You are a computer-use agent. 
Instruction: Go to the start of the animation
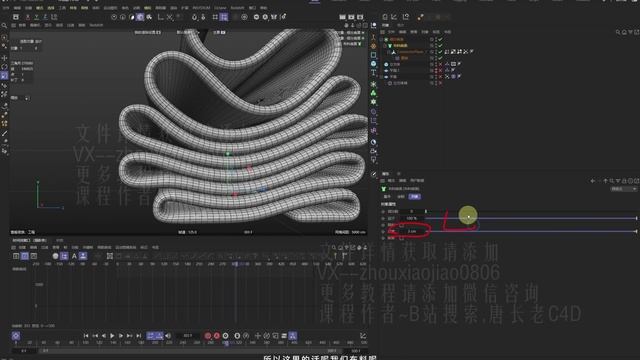point(86,336)
